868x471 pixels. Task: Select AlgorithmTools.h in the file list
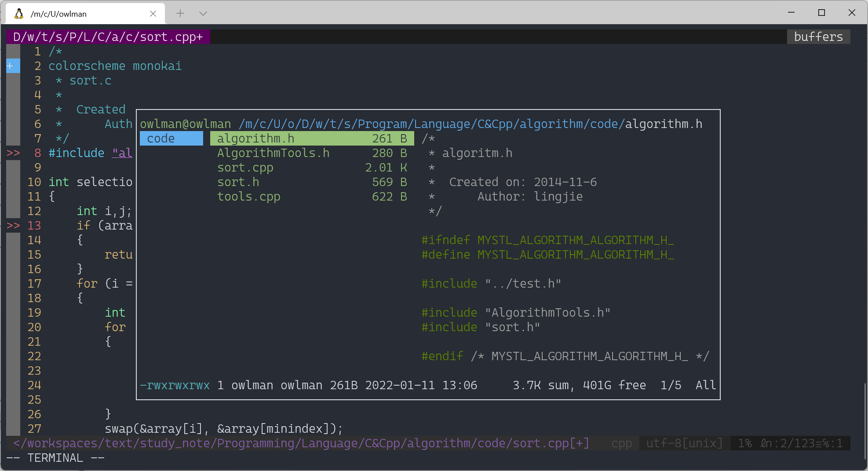312,153
